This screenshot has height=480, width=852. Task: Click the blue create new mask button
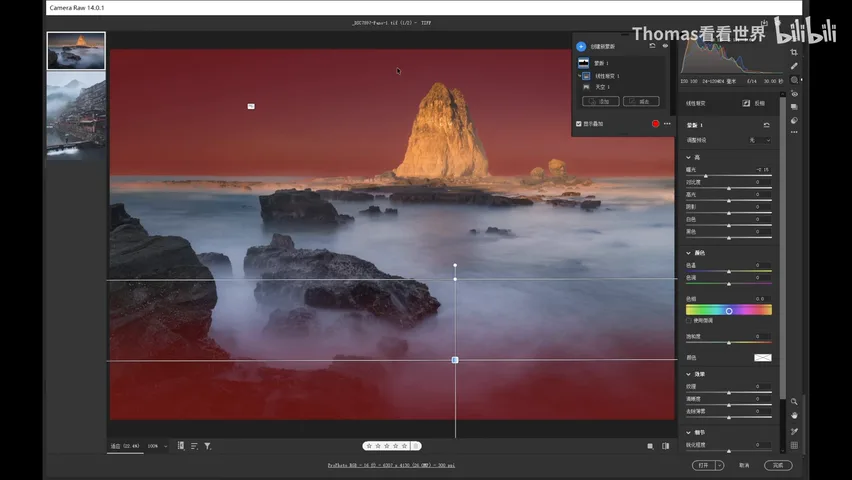point(581,47)
